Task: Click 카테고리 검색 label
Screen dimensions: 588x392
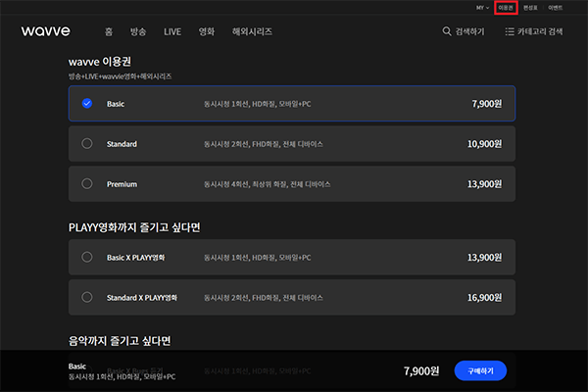Action: (540, 31)
